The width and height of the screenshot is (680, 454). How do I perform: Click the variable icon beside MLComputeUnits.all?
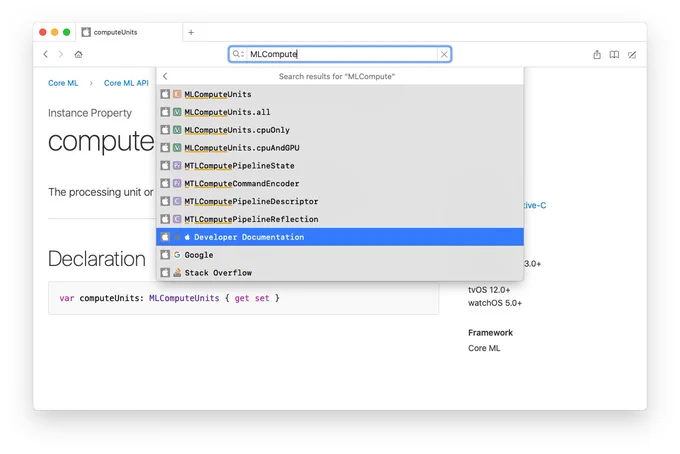(177, 112)
